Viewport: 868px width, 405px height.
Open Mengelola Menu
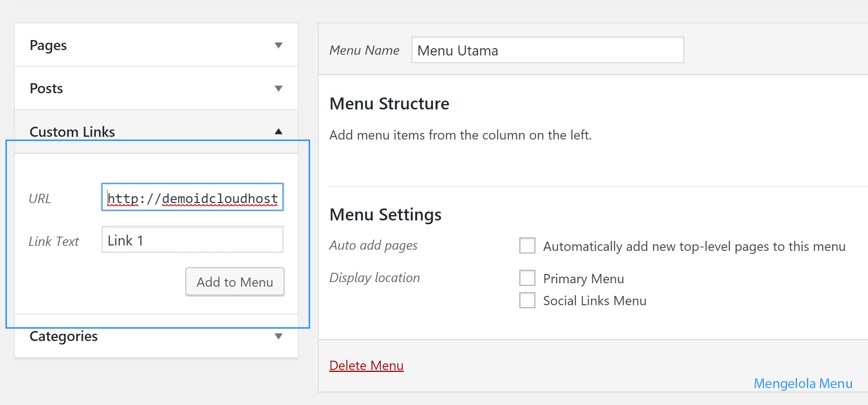pyautogui.click(x=803, y=383)
